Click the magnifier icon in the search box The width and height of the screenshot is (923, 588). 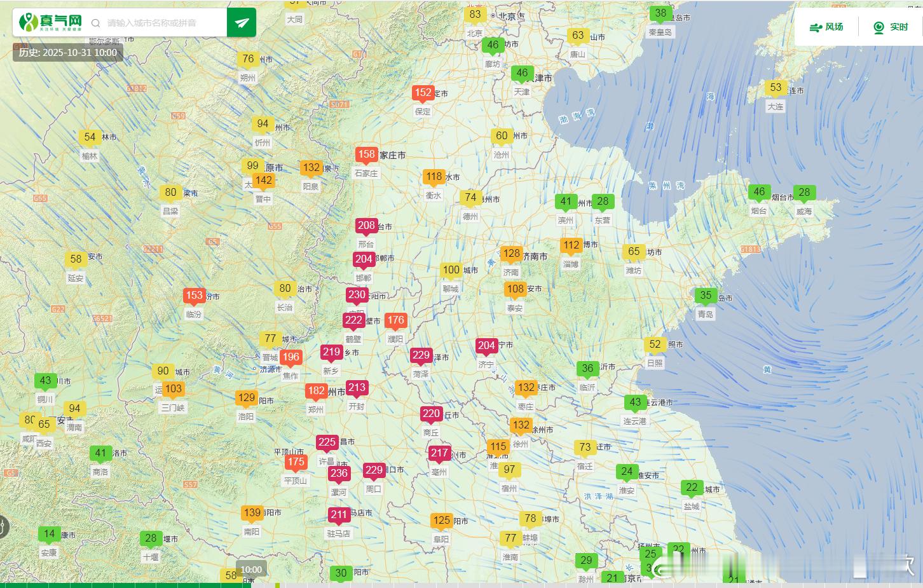[96, 23]
